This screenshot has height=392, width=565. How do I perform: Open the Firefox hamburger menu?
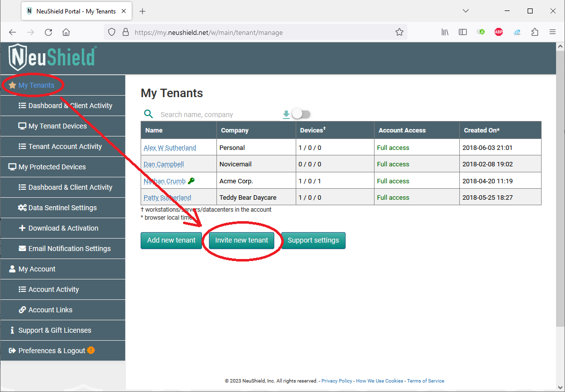[x=553, y=32]
